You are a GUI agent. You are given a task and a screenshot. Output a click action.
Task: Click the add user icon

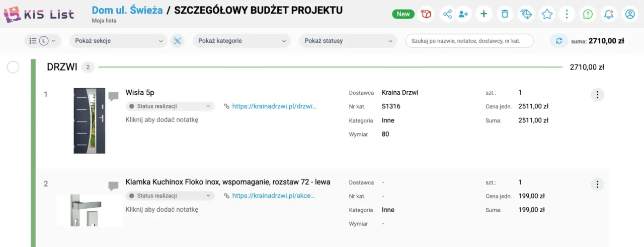pos(463,14)
